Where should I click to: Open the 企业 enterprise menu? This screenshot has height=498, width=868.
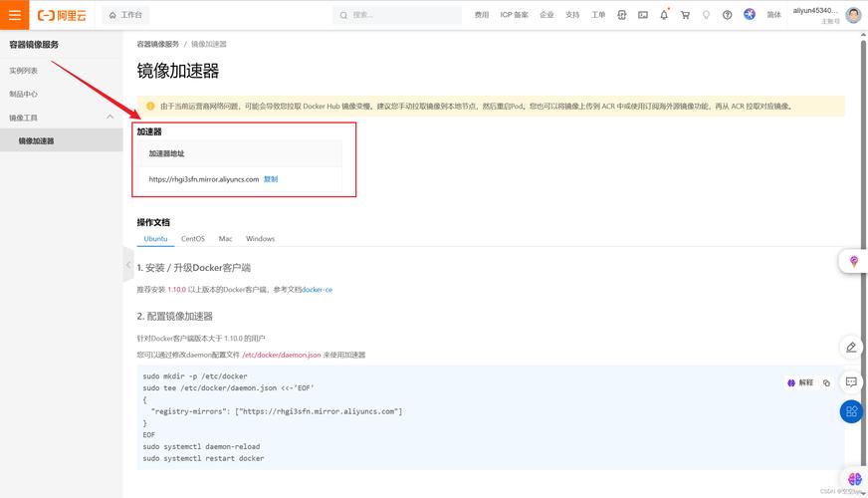pyautogui.click(x=546, y=15)
